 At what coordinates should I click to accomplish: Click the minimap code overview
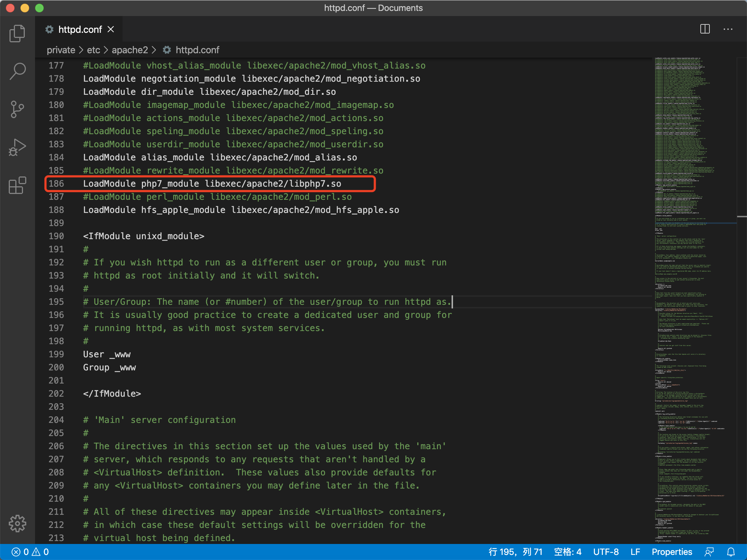(694, 300)
